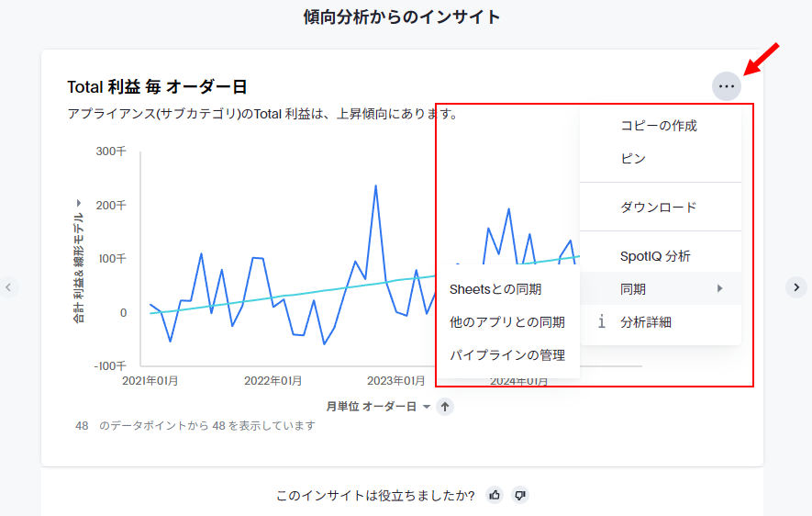This screenshot has width=812, height=516.
Task: Select コピーの作成 from the menu
Action: [x=659, y=126]
